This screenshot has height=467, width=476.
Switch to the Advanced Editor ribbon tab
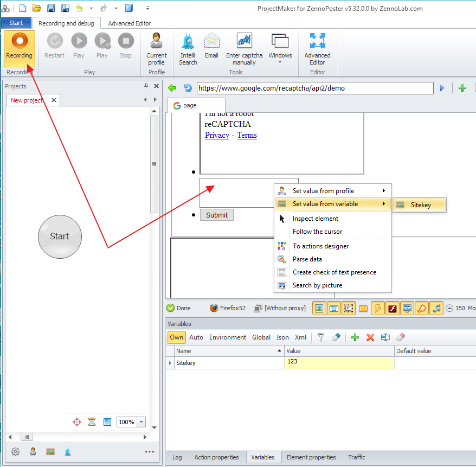130,23
